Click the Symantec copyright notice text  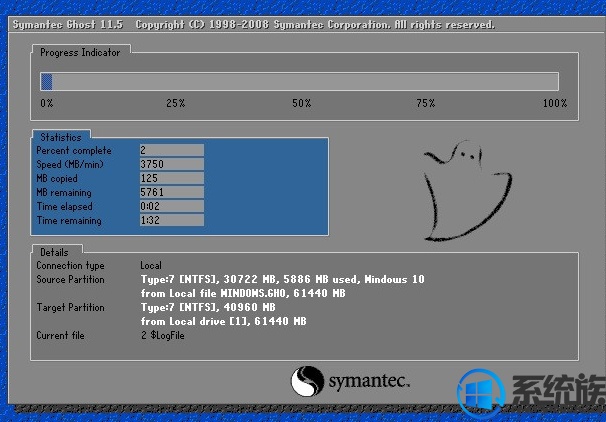tap(315, 25)
